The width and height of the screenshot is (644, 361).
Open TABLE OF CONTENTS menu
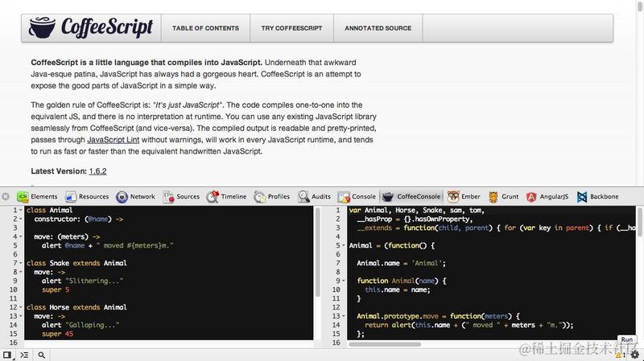tap(205, 28)
